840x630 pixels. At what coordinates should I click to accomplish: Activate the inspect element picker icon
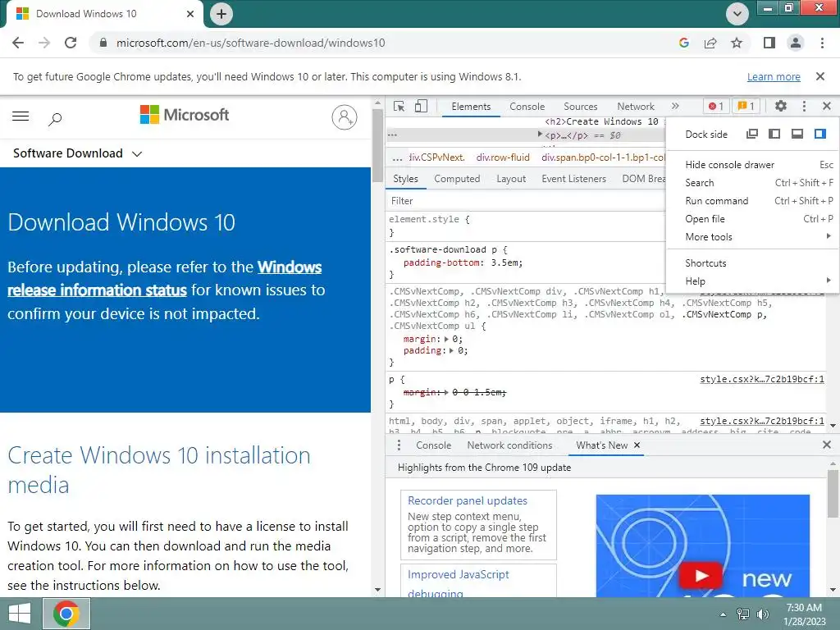(399, 106)
